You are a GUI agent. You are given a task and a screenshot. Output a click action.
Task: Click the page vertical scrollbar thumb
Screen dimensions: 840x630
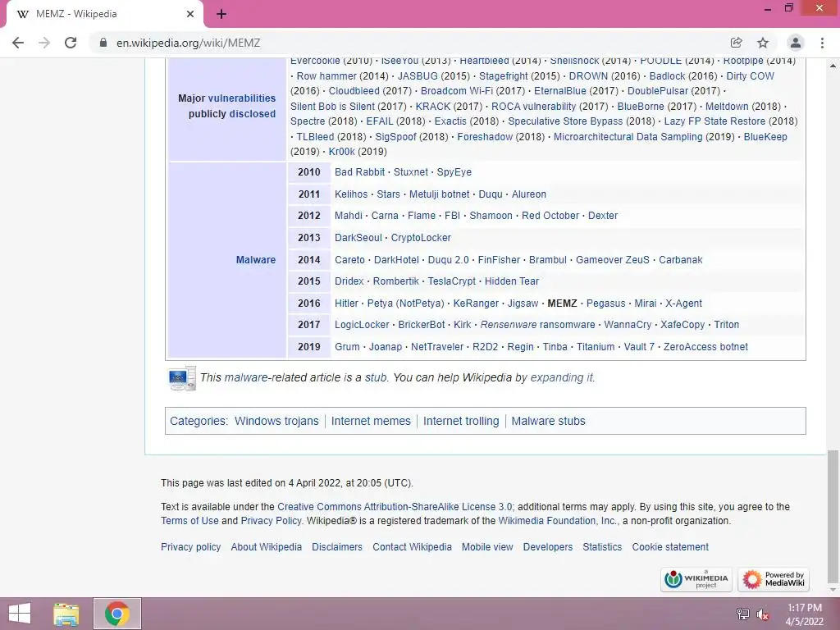pyautogui.click(x=833, y=517)
